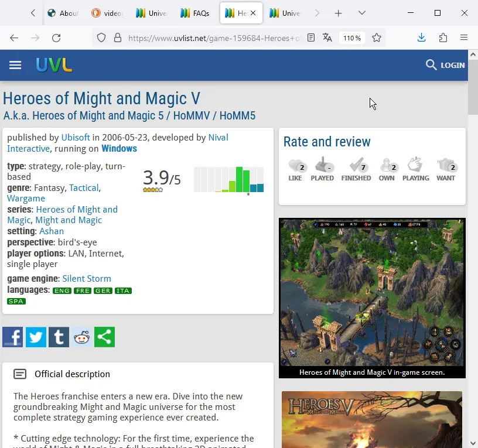Post the game to Twitter
The height and width of the screenshot is (448, 478).
point(36,337)
